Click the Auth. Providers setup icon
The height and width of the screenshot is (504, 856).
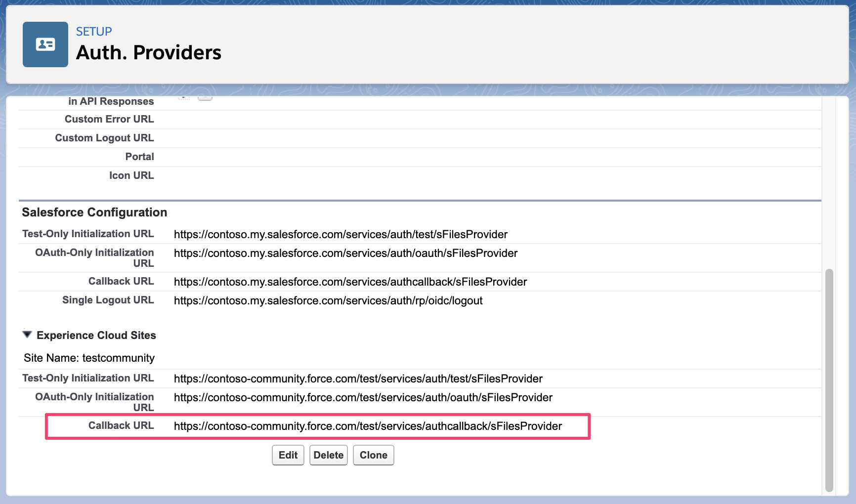click(x=45, y=44)
